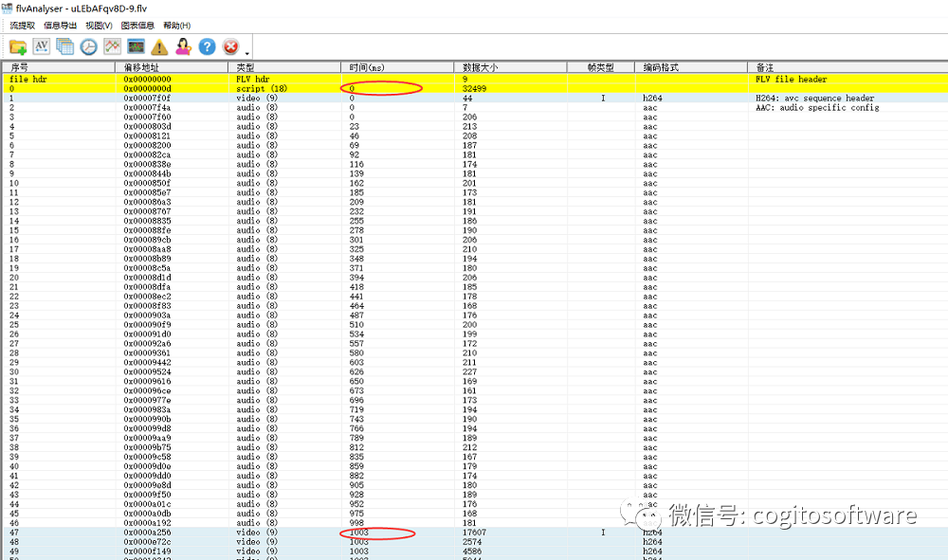Click the user avatar toolbar icon

(183, 45)
